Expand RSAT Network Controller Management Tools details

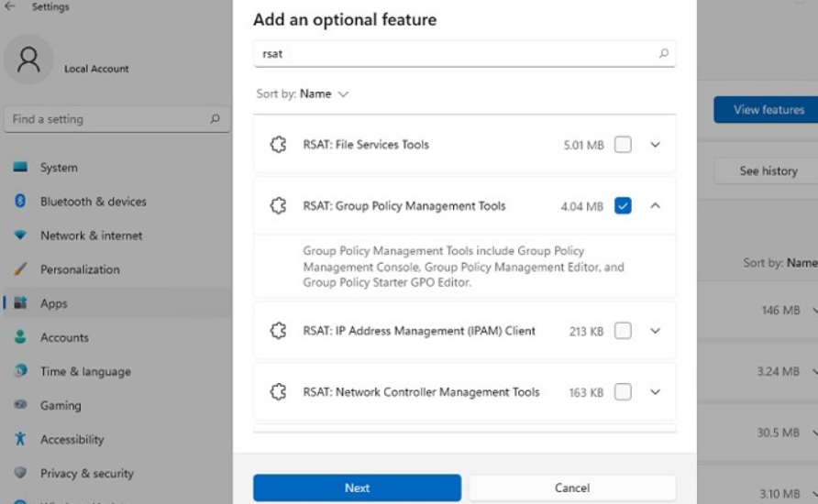pos(655,392)
